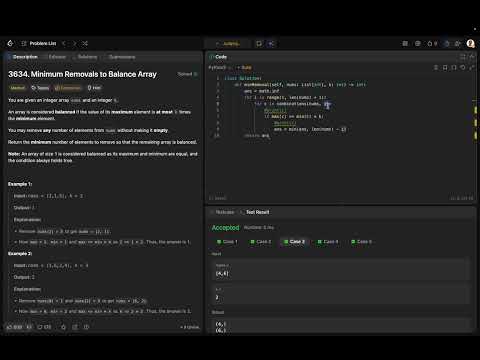Viewport: 480px width, 360px height.
Task: Click the online users count text
Action: (190, 327)
